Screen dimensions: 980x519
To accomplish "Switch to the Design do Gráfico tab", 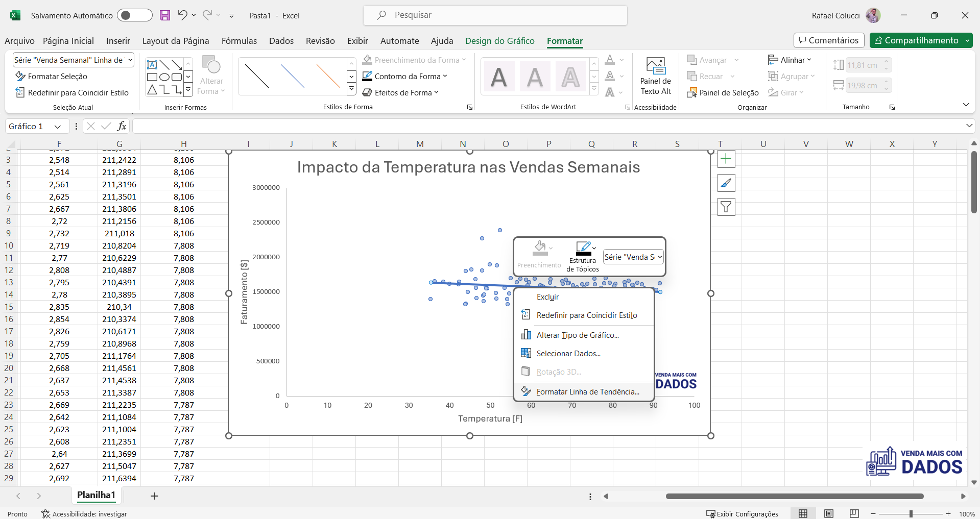I will coord(499,41).
